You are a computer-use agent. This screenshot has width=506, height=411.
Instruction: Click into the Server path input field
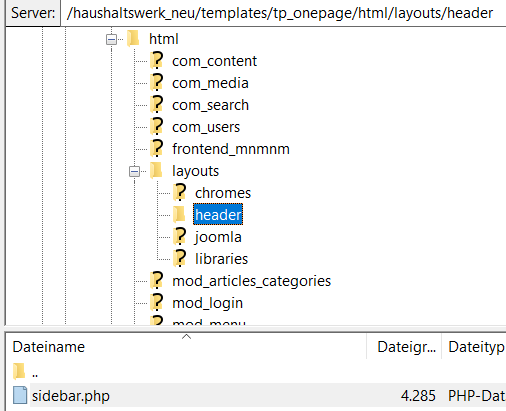284,13
